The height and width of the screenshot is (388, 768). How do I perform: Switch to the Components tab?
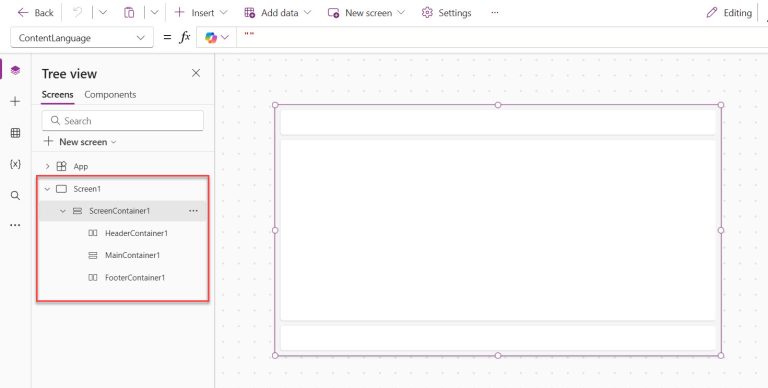tap(110, 95)
